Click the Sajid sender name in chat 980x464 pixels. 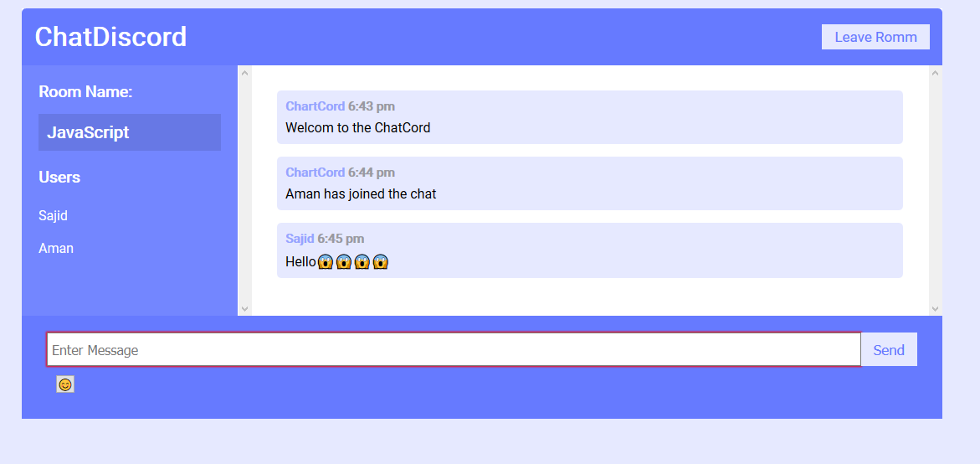(x=300, y=238)
